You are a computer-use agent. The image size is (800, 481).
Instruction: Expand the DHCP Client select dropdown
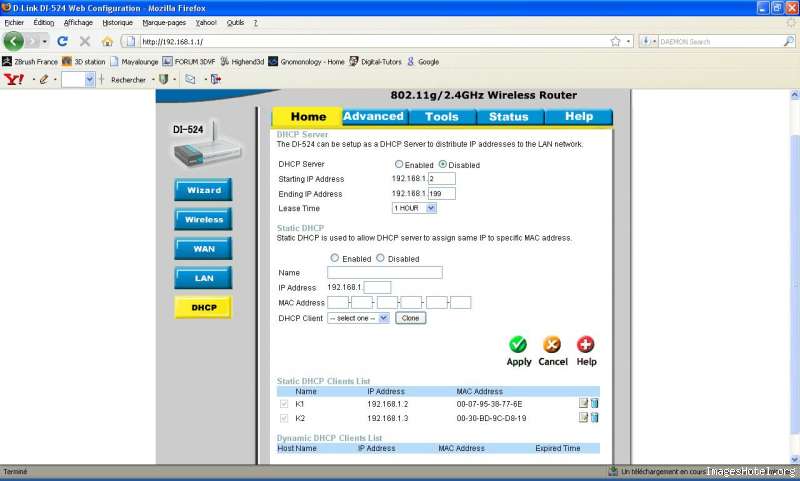(x=358, y=318)
